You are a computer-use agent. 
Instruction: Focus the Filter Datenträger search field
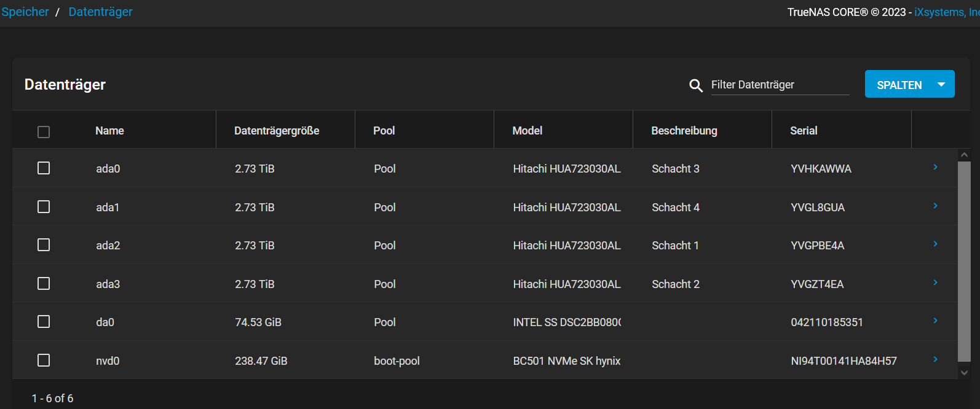tap(780, 85)
